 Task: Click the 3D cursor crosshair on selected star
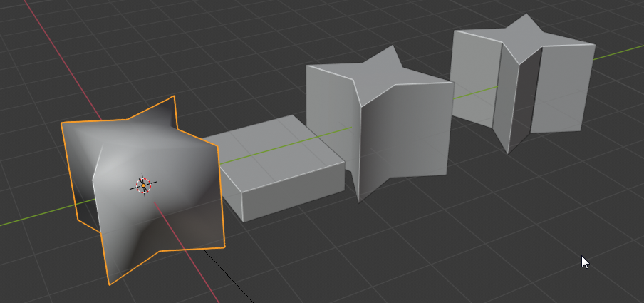143,186
